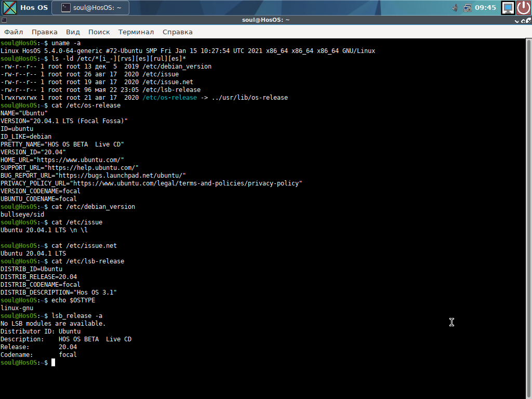Open the terminal window menu icon in the title bar
The width and height of the screenshot is (532, 399).
4,20
